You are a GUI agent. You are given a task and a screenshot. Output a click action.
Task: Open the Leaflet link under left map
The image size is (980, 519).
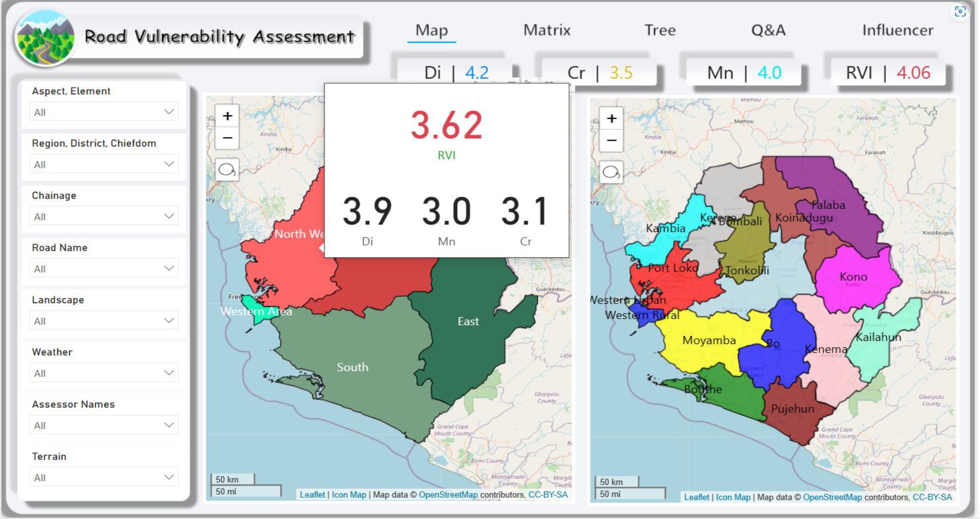pos(312,495)
